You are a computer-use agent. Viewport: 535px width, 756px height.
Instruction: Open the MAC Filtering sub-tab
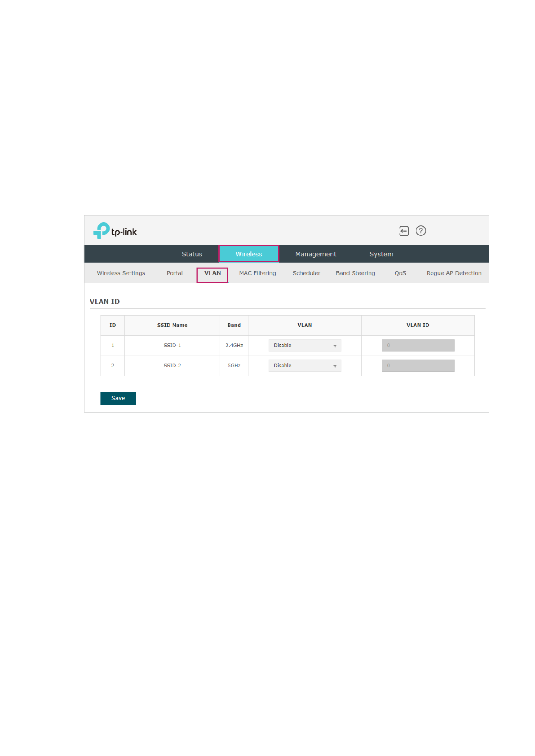257,273
